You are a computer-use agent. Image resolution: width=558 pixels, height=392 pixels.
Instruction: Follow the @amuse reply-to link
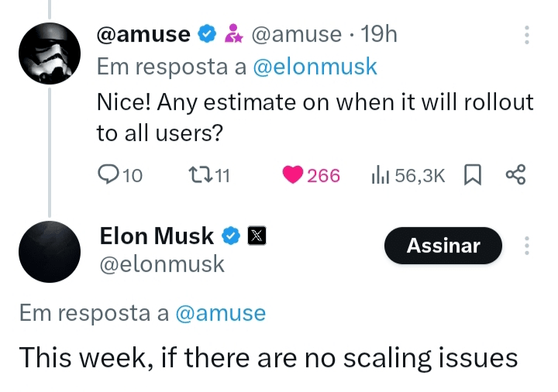click(221, 313)
